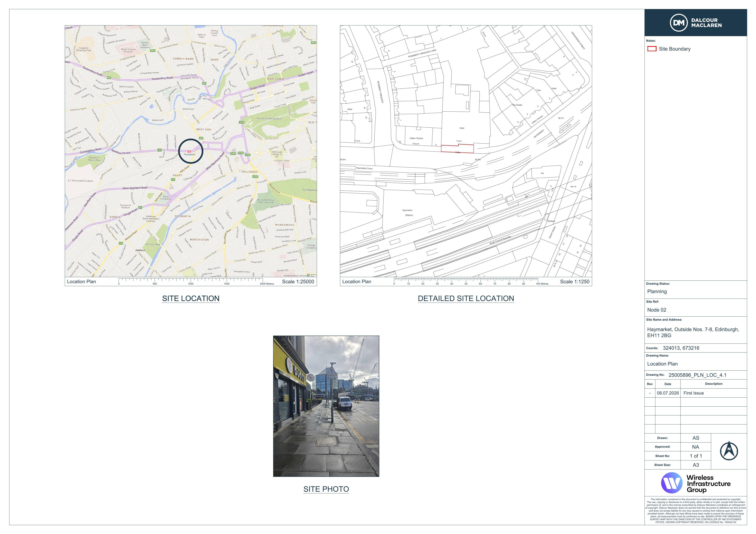The height and width of the screenshot is (534, 756).
Task: Select the red Site Boundary legend swatch
Action: coord(652,49)
